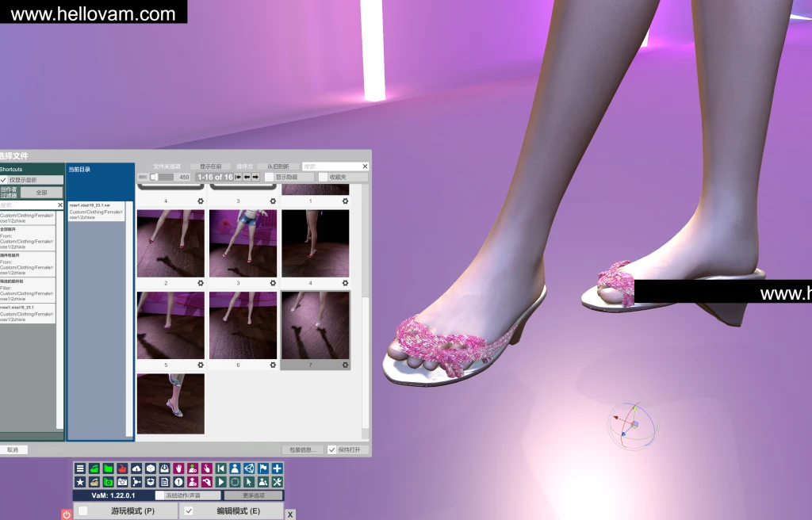
Task: Open the 显示在前 folder option selector
Action: [x=210, y=166]
